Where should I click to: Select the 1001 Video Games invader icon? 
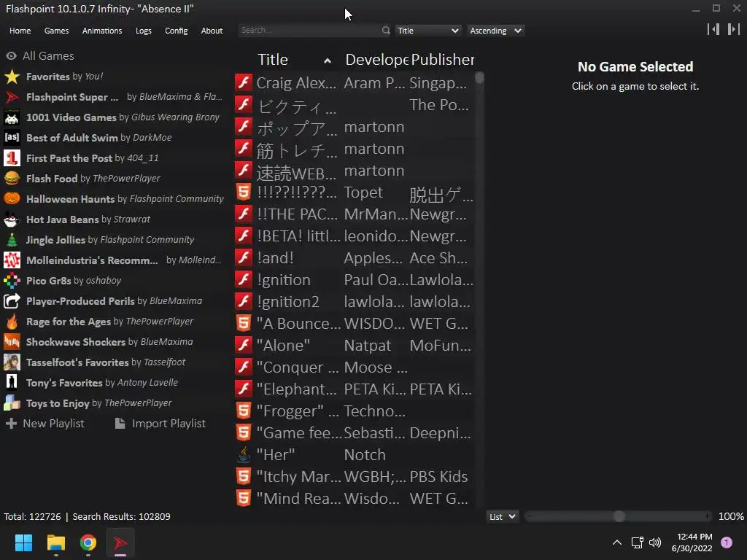(x=12, y=117)
